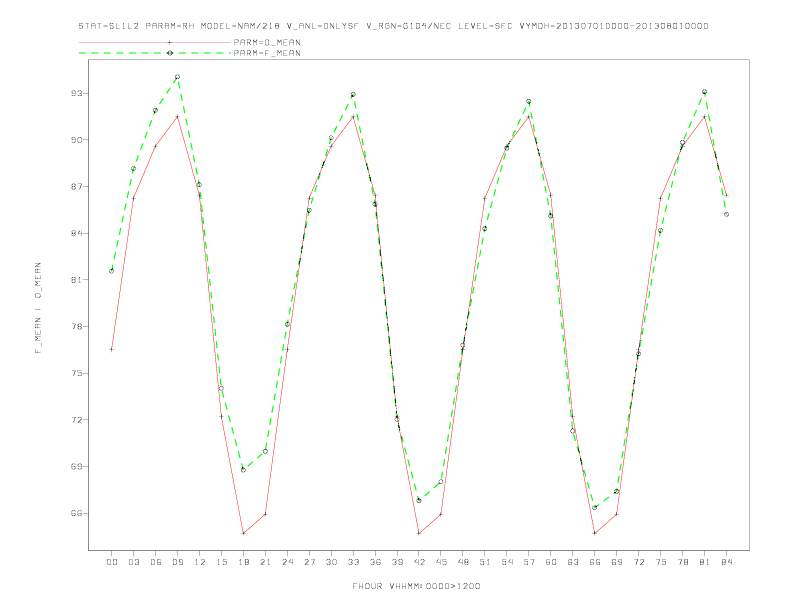792x612 pixels.
Task: Click x-axis hour label 36
Action: 375,562
